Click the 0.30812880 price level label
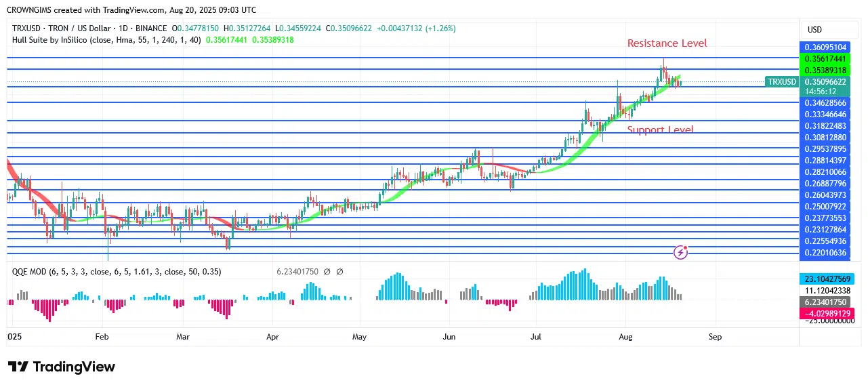The image size is (868, 387). pyautogui.click(x=825, y=138)
